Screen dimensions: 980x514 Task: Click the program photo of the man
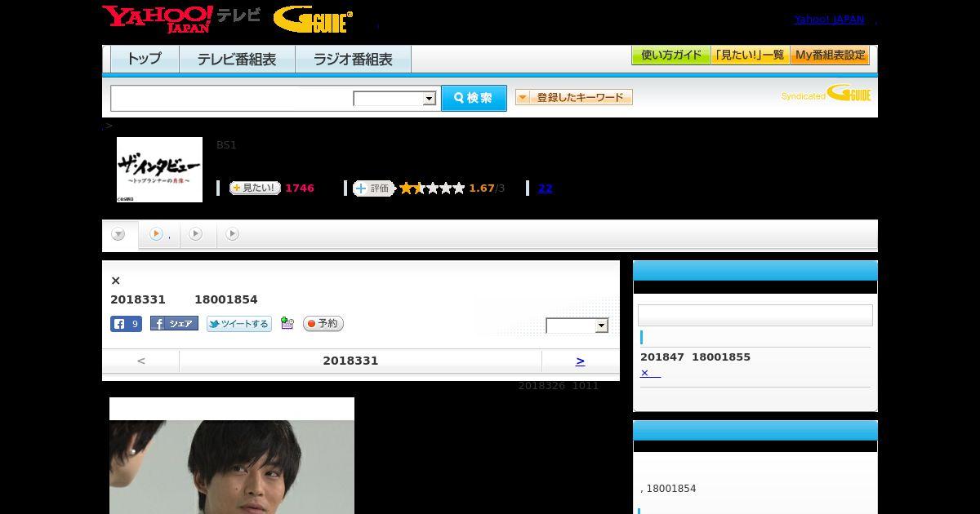232,455
